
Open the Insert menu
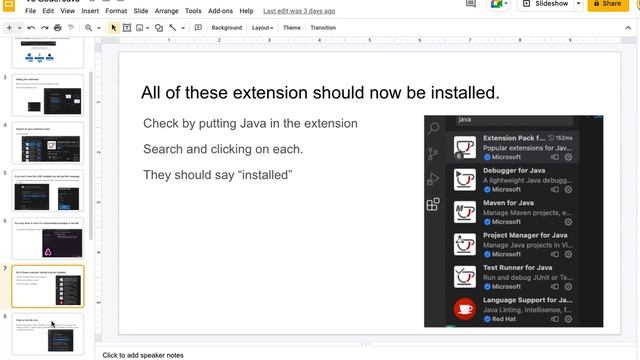tap(90, 11)
